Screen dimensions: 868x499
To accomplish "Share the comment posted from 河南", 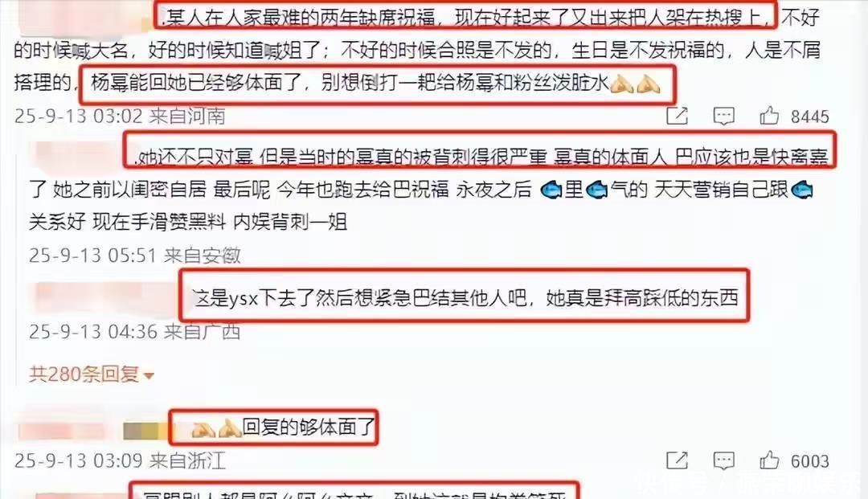I will (x=677, y=116).
